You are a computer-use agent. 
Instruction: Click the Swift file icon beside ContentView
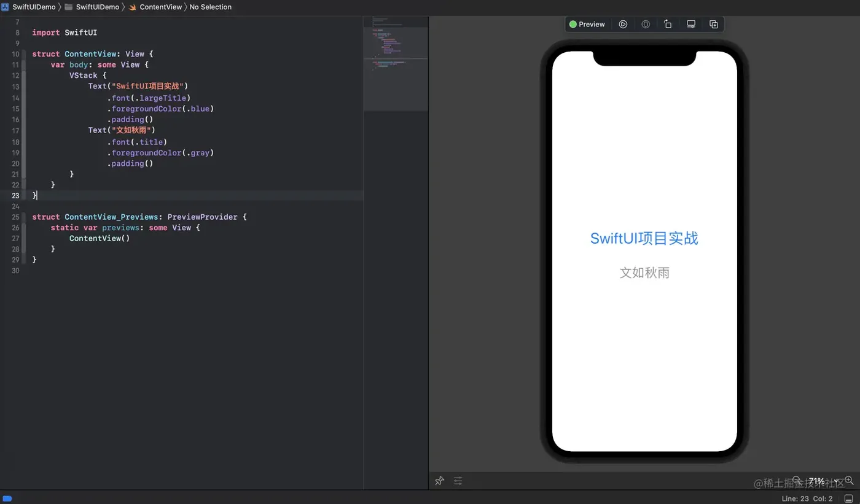coord(132,7)
